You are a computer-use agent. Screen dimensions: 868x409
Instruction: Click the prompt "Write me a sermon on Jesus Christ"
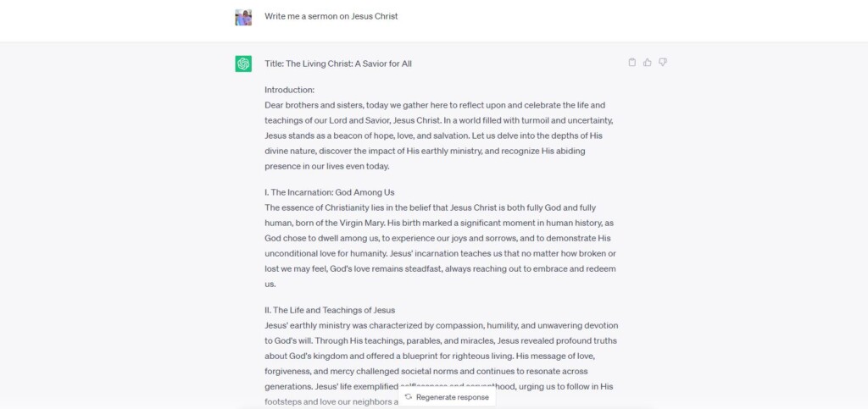331,16
